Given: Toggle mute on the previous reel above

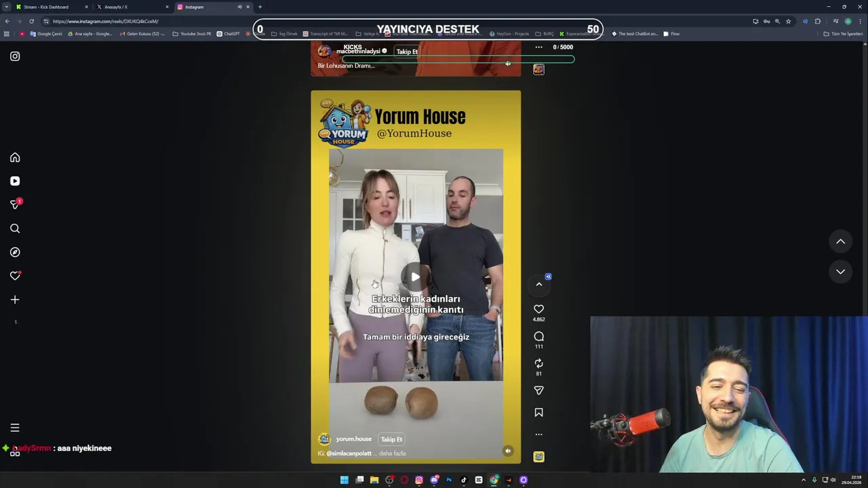Looking at the screenshot, I should pos(508,64).
